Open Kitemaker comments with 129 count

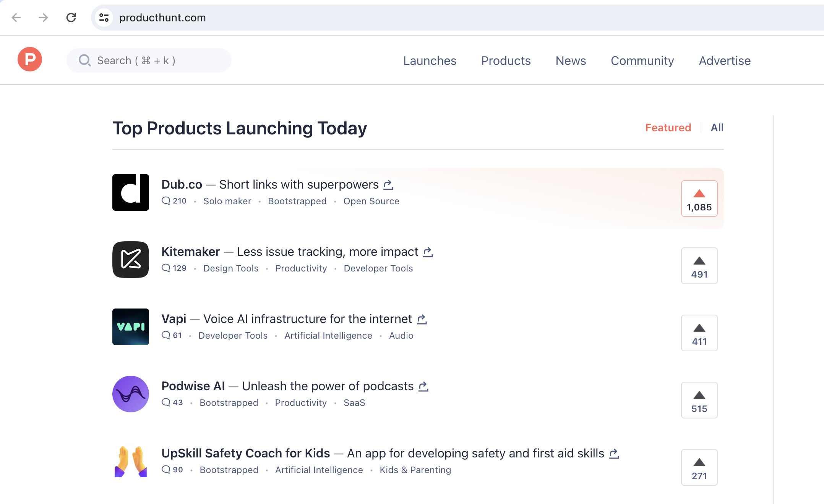(174, 268)
